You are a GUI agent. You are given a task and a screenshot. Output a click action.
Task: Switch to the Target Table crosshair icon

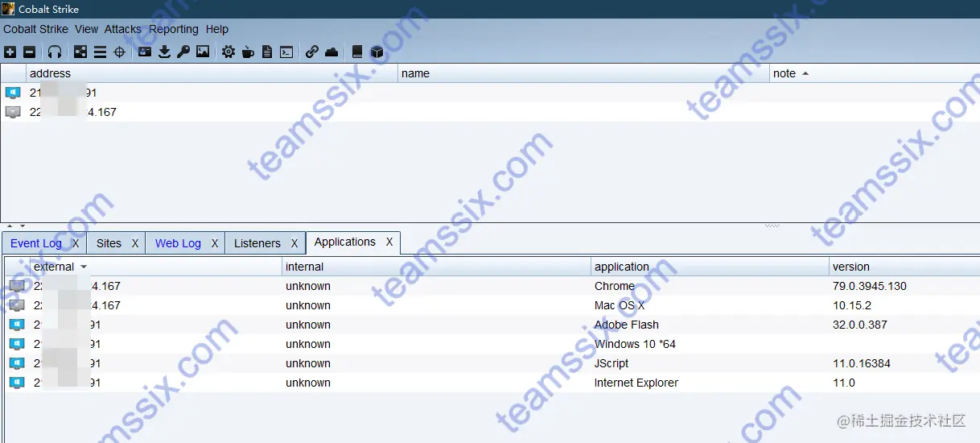(119, 52)
